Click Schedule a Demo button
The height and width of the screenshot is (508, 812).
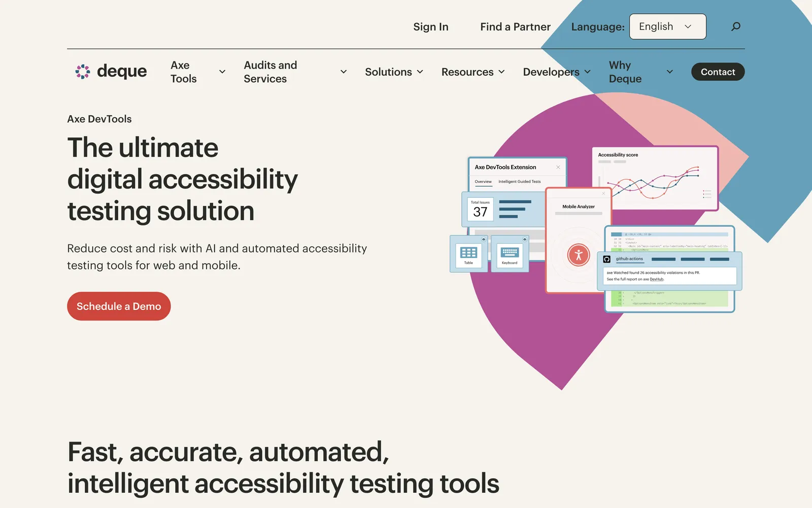(119, 306)
